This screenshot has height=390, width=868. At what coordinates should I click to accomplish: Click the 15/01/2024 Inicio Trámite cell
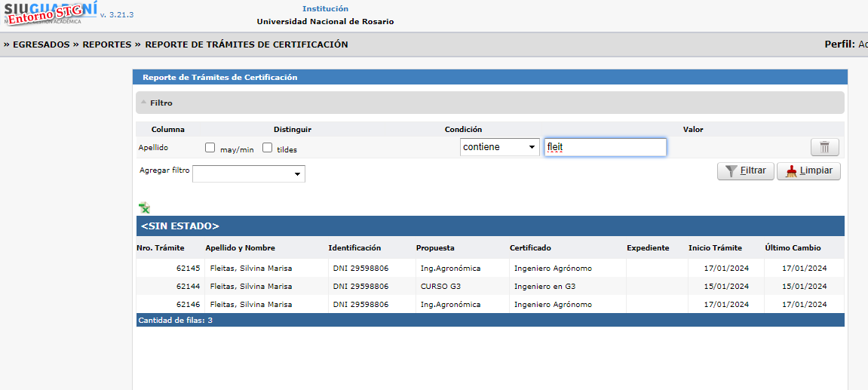(726, 287)
